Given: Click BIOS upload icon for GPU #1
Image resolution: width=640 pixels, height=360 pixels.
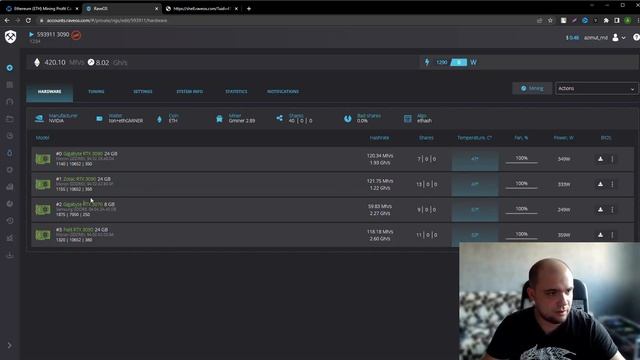Looking at the screenshot, I should 600,184.
